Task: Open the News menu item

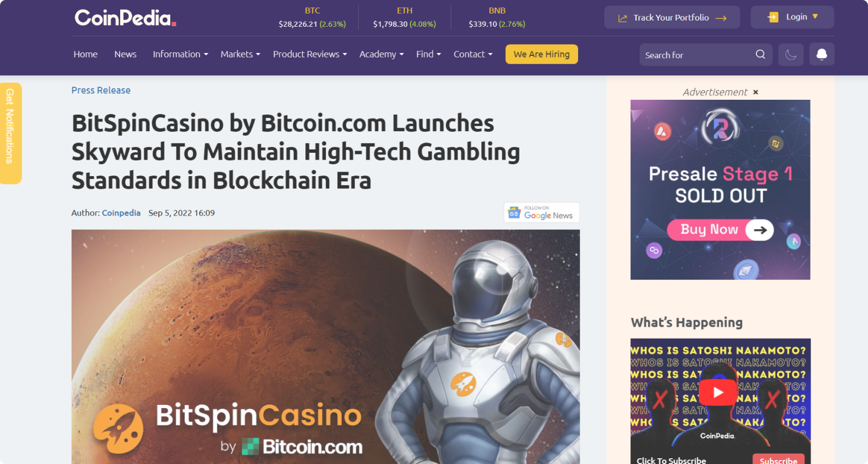Action: [125, 54]
